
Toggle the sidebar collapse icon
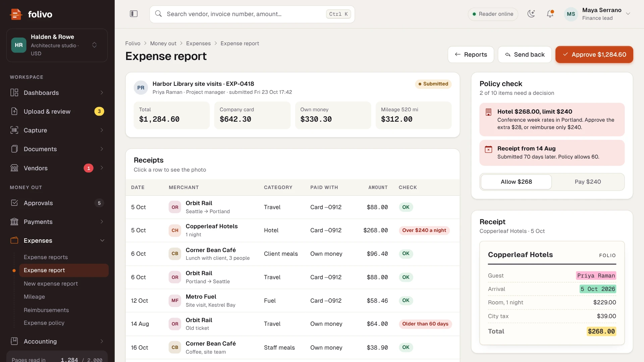coord(133,14)
